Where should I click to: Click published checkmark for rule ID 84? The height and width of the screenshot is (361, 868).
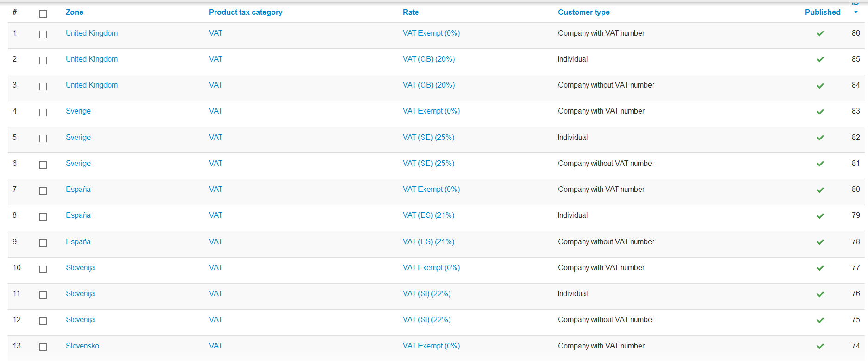820,86
